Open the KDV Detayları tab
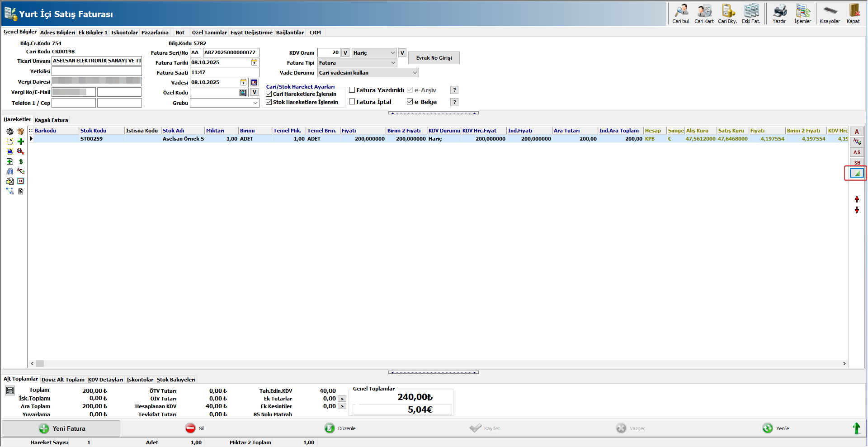Screen dimensions: 868x447 click(x=105, y=380)
